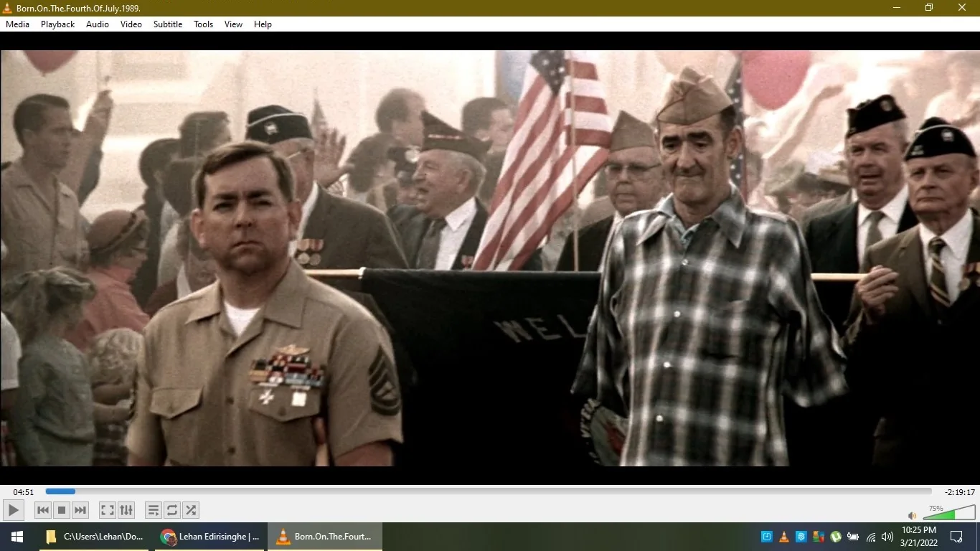Toggle the remaining time display -2:19:17
Image resolution: width=980 pixels, height=551 pixels.
[x=960, y=492]
